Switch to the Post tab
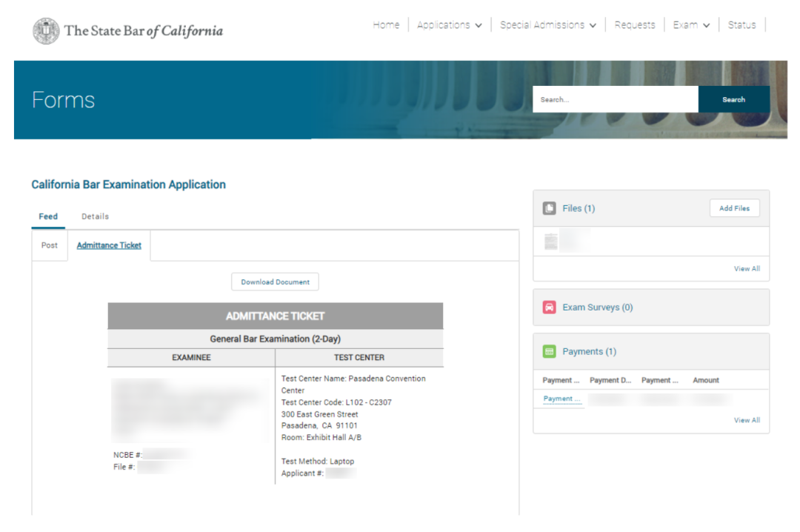 (x=50, y=245)
